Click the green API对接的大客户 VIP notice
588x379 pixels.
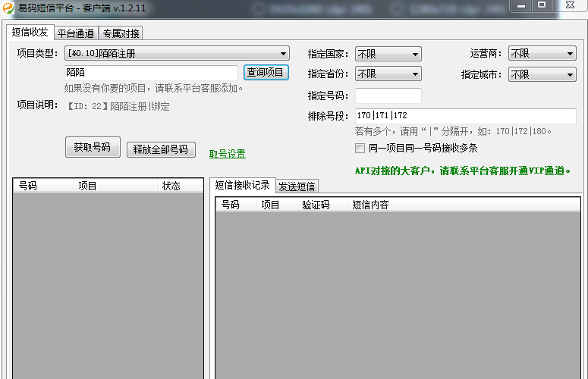pyautogui.click(x=462, y=171)
